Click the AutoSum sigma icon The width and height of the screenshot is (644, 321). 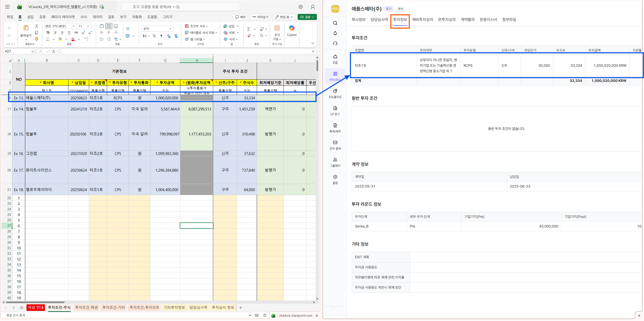[x=249, y=29]
